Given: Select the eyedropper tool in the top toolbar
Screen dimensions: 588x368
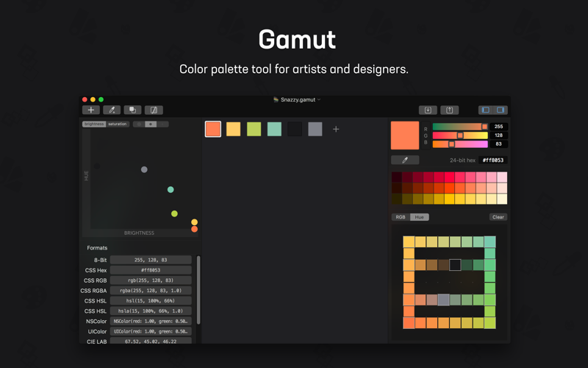Looking at the screenshot, I should (x=112, y=110).
